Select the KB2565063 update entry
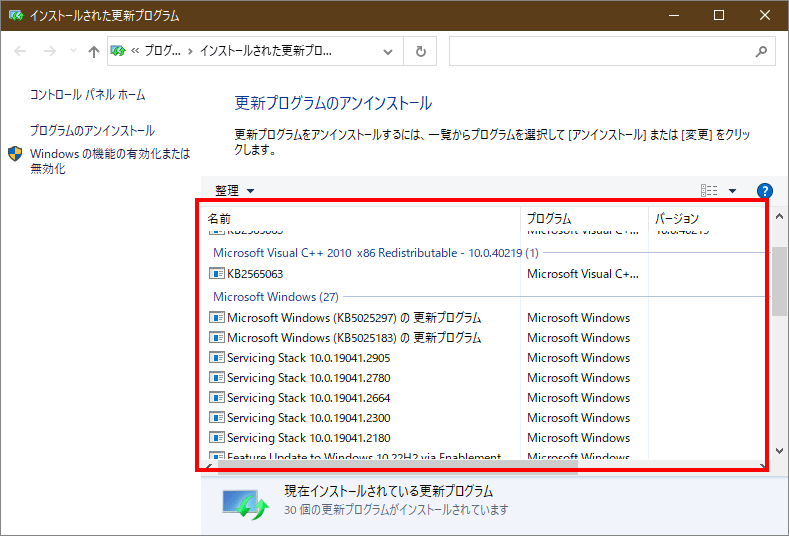 coord(255,274)
